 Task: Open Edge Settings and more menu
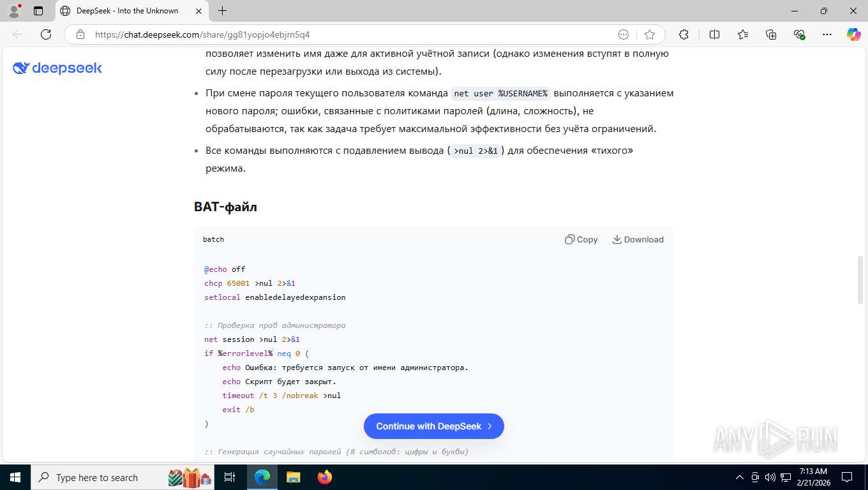coord(827,34)
